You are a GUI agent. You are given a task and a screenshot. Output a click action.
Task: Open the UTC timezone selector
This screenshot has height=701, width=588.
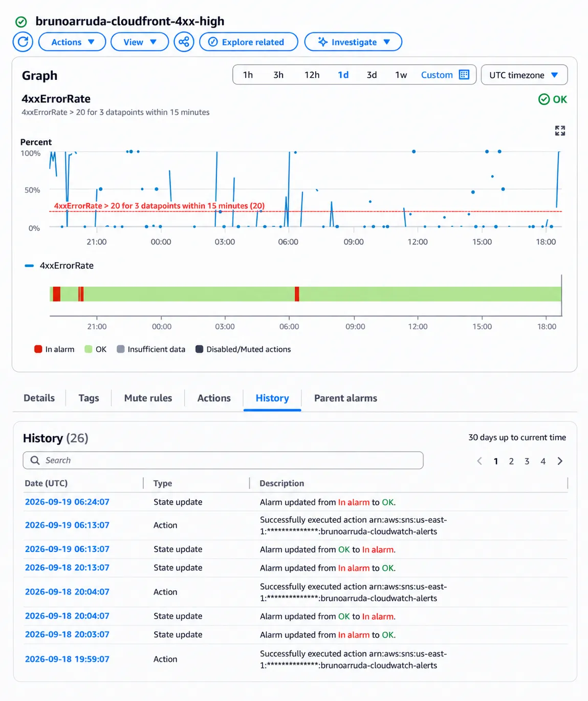point(524,75)
